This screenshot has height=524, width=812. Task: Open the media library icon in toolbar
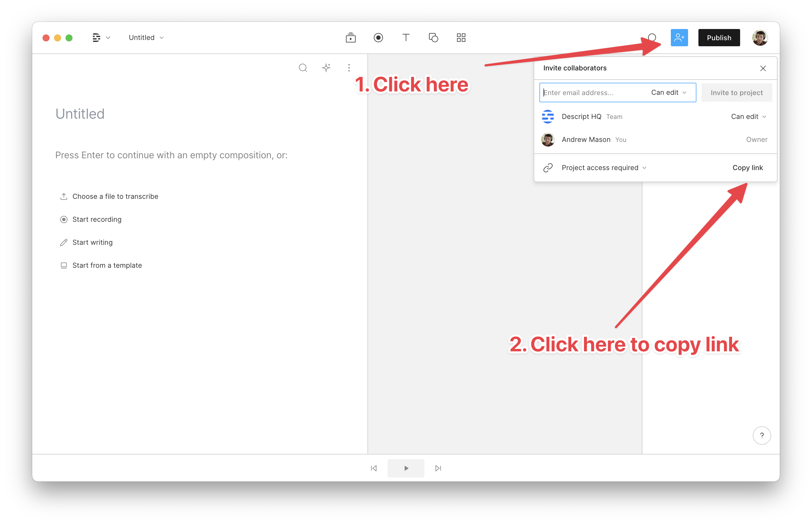[x=350, y=37]
